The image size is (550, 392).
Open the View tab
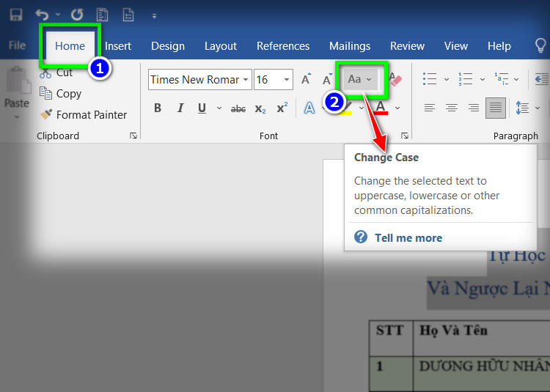[455, 46]
